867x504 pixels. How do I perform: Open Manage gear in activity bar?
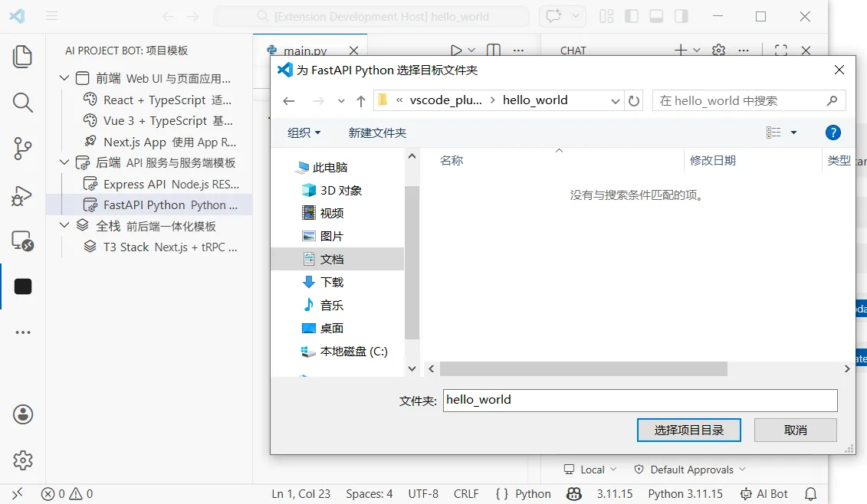pos(23,460)
